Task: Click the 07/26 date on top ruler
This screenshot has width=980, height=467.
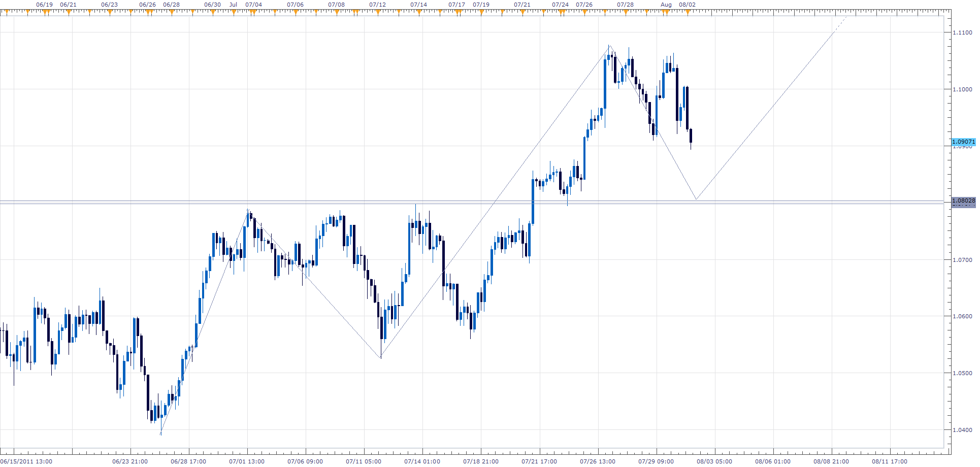Action: (x=584, y=5)
